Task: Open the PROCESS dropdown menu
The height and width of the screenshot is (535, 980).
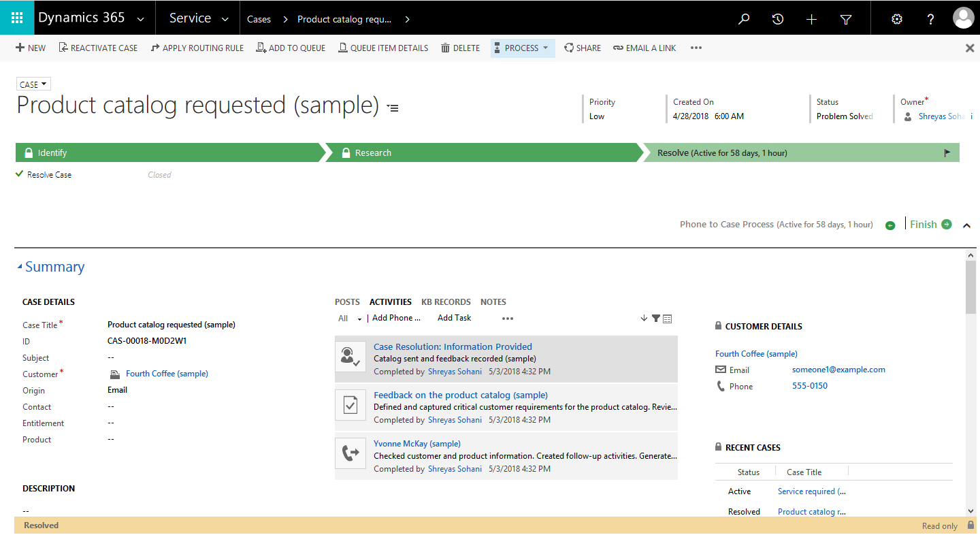Action: [x=523, y=48]
